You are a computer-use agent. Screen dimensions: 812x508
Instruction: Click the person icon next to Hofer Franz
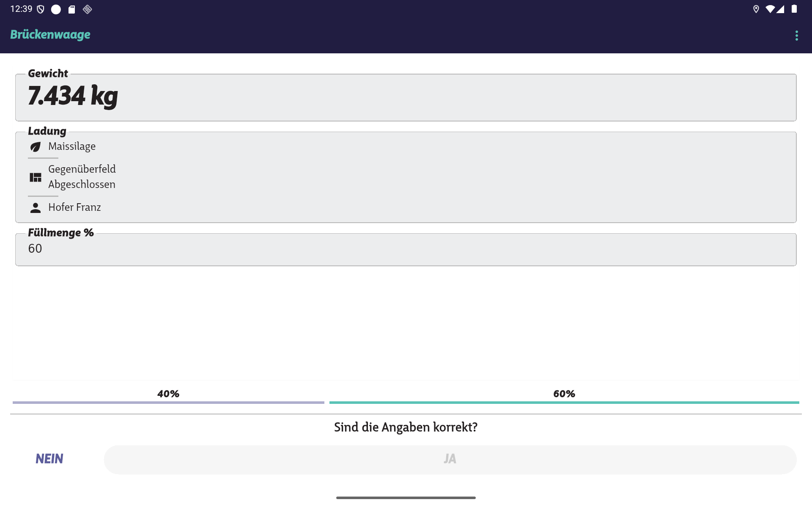point(36,208)
